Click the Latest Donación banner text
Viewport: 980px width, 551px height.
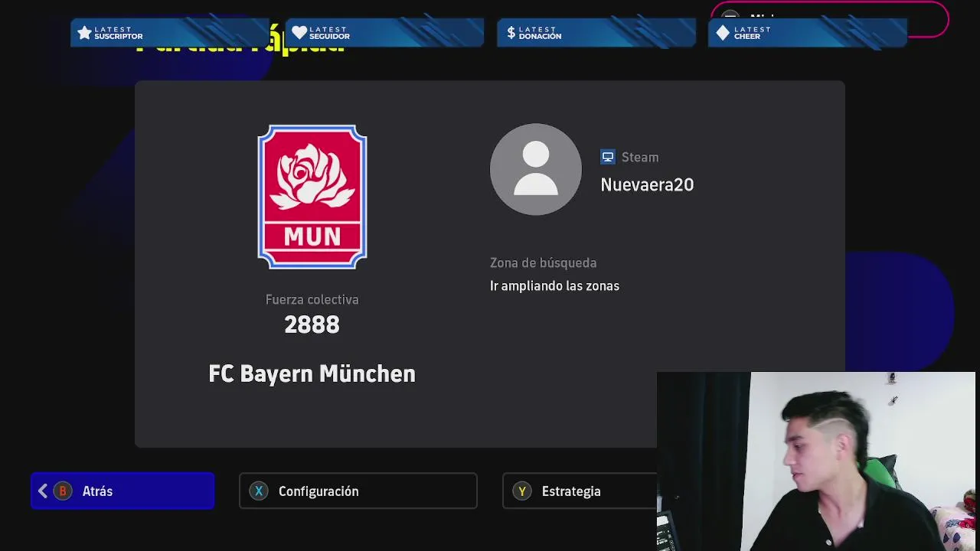coord(540,33)
